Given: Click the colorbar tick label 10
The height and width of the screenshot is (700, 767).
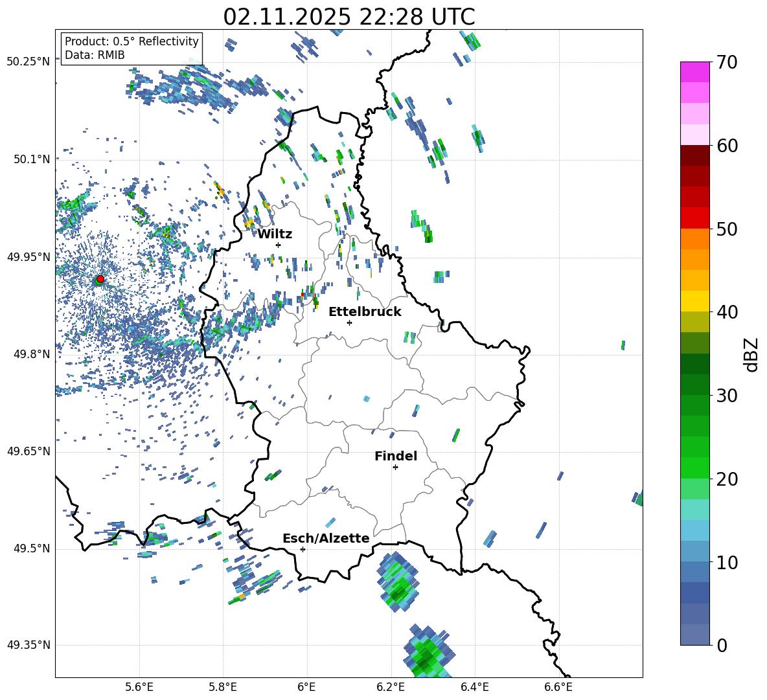Looking at the screenshot, I should click(727, 562).
